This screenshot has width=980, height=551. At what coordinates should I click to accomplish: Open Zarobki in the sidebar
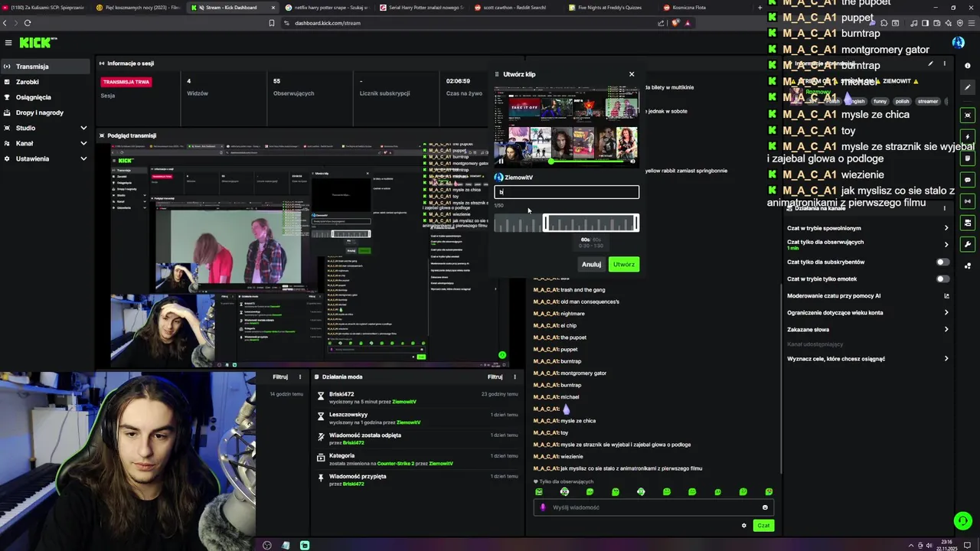tap(45, 82)
